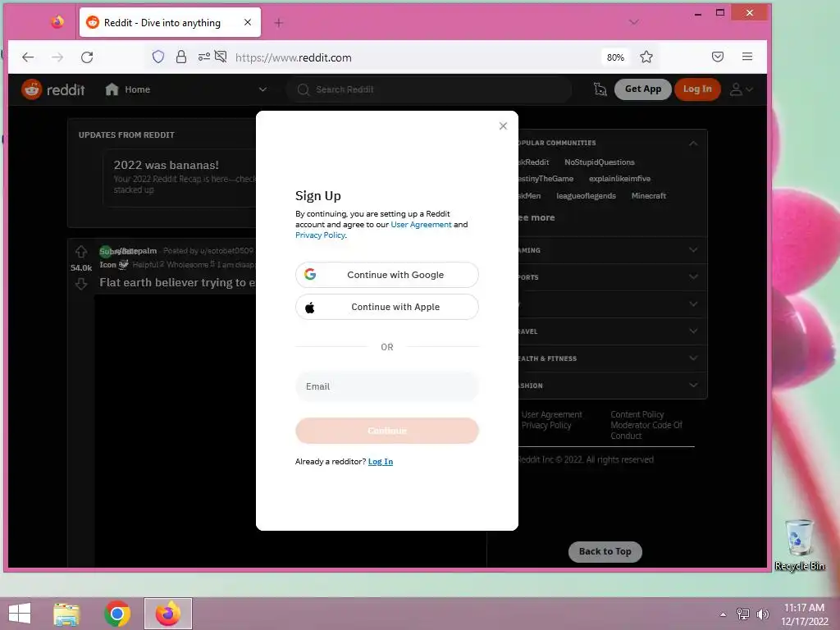The height and width of the screenshot is (630, 840).
Task: Open Content Policy footer link
Action: (x=637, y=414)
